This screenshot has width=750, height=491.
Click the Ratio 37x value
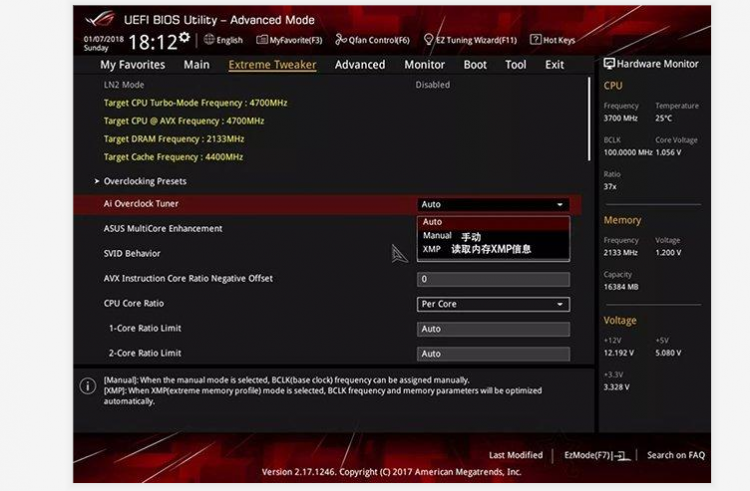coord(610,187)
